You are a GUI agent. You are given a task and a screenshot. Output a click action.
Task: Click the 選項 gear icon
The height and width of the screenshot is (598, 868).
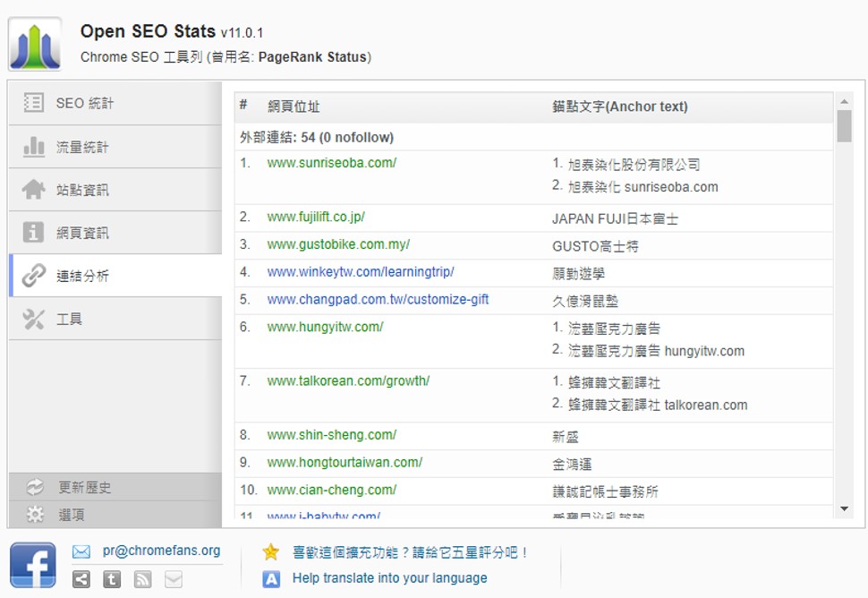click(35, 515)
